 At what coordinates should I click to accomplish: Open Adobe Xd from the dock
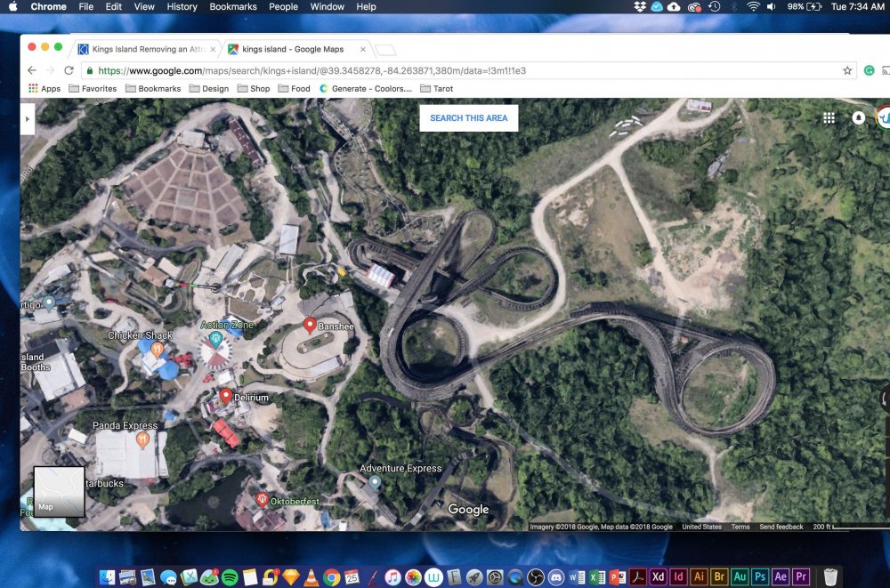[x=658, y=577]
